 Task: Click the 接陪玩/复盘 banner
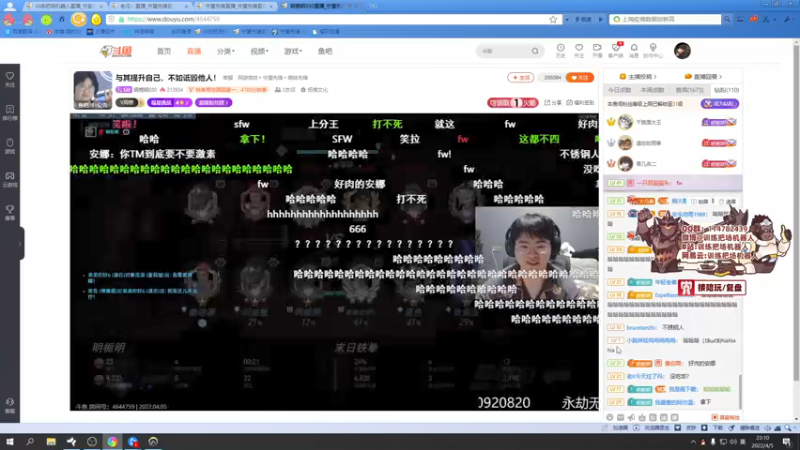coord(712,288)
